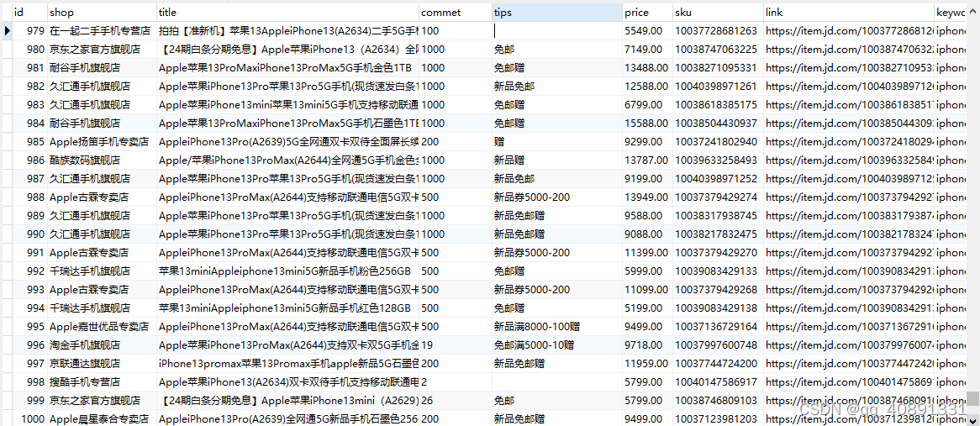Click the vertical scrollbar thumb at the right edge
The height and width of the screenshot is (426, 980).
click(x=973, y=398)
